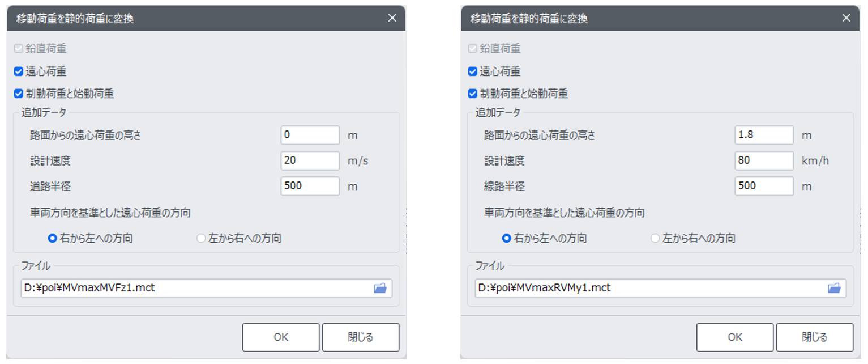Select 左から右への方向 in 道路半径 dialog
The image size is (868, 364).
pyautogui.click(x=200, y=239)
